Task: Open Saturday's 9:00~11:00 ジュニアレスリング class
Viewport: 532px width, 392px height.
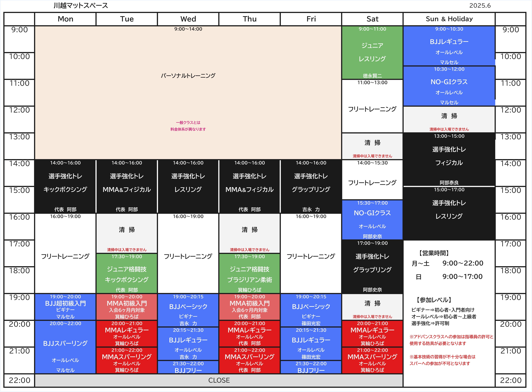Action: click(x=372, y=52)
